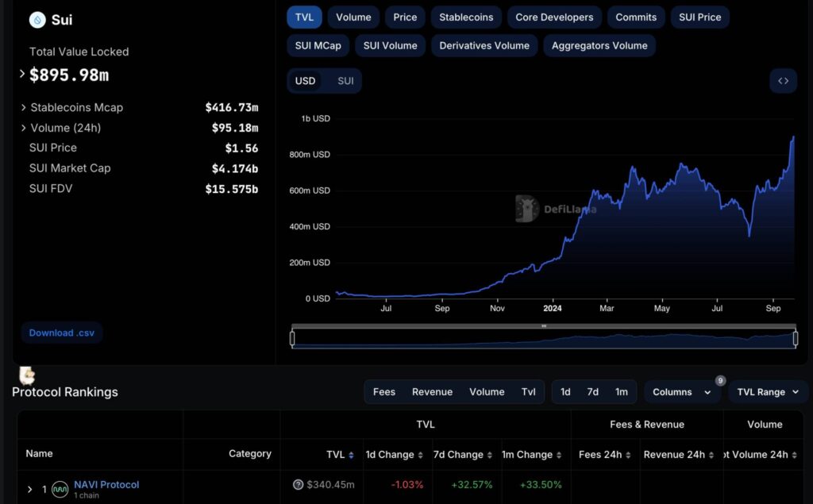813x504 pixels.
Task: Click the right handle of the chart range slider
Action: (796, 339)
